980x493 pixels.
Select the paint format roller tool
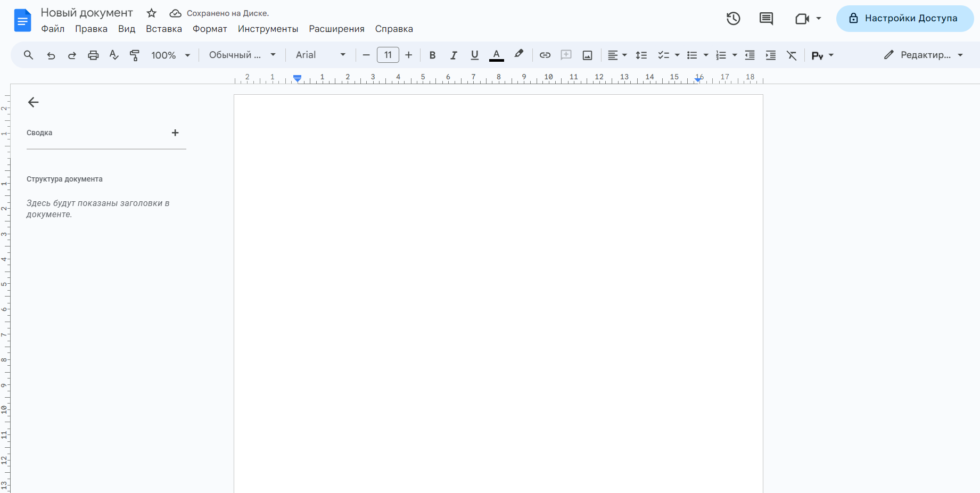click(135, 55)
